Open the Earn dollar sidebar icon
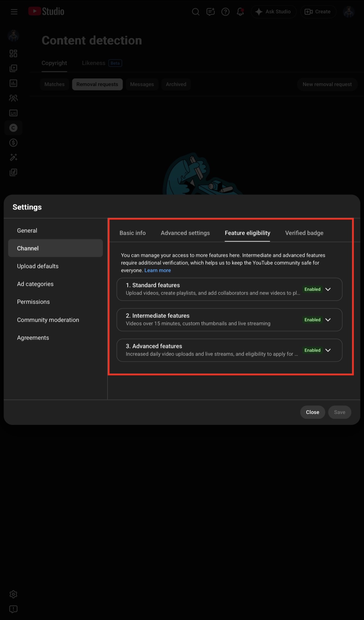 pos(13,143)
